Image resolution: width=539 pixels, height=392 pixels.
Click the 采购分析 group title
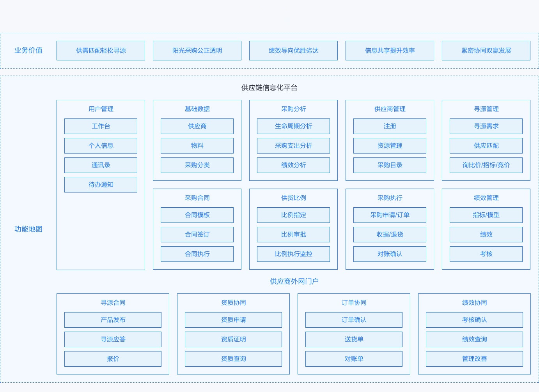293,109
